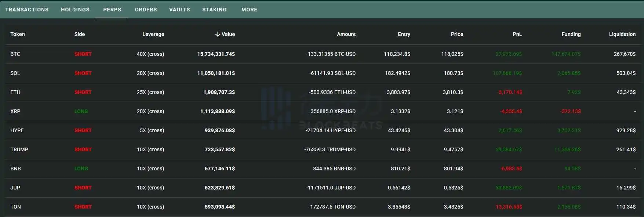Viewport: 644px width, 217px height.
Task: Open the Transactions tab
Action: point(27,10)
